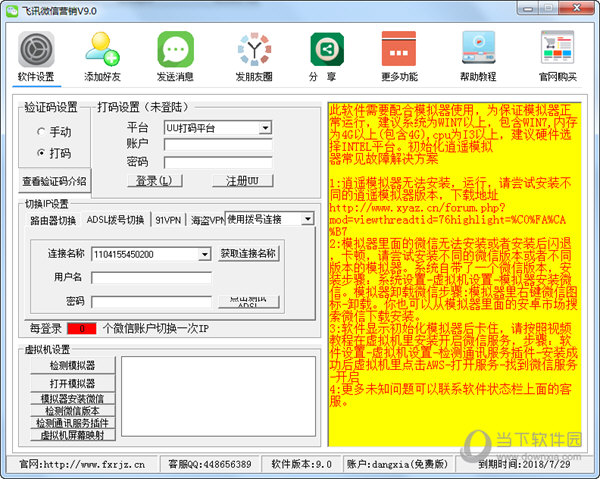
Task: Close the 飞讯微信营销 window
Action: (x=576, y=8)
